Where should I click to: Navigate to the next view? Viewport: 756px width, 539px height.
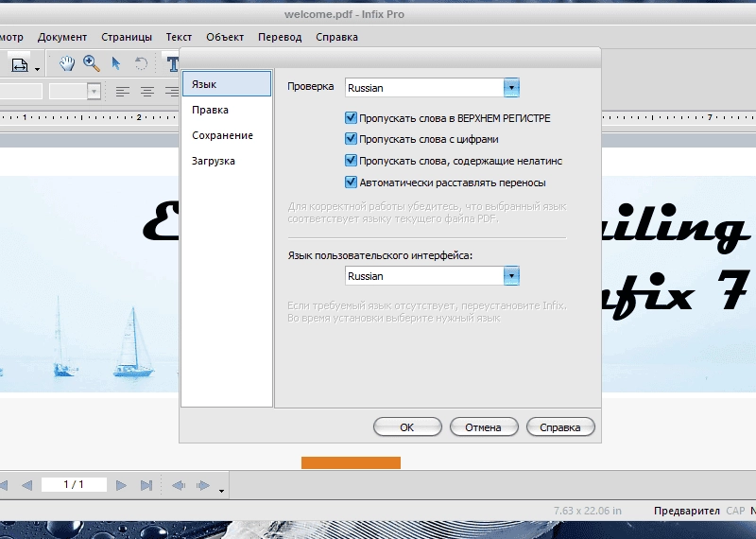coord(203,485)
